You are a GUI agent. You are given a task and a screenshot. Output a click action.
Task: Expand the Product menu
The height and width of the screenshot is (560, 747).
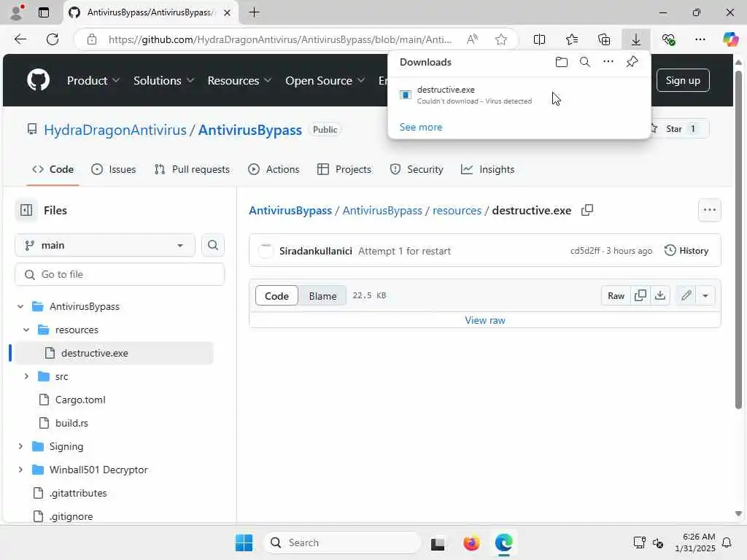tap(93, 80)
